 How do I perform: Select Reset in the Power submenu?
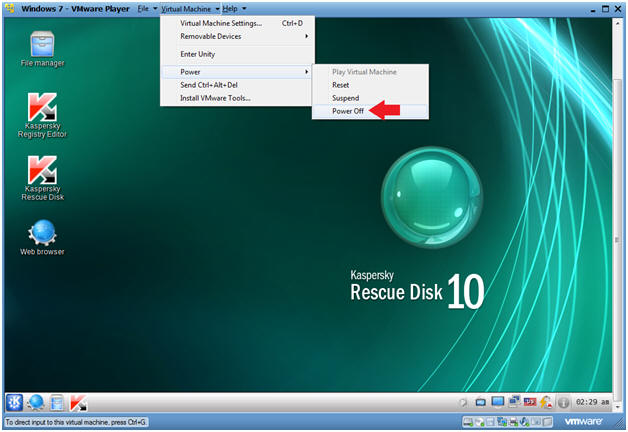click(370, 85)
